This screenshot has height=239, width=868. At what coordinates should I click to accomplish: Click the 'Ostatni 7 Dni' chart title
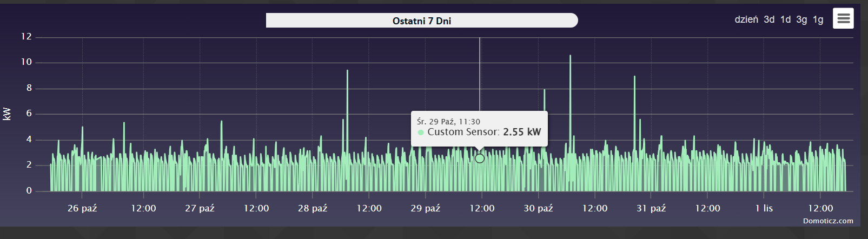421,21
